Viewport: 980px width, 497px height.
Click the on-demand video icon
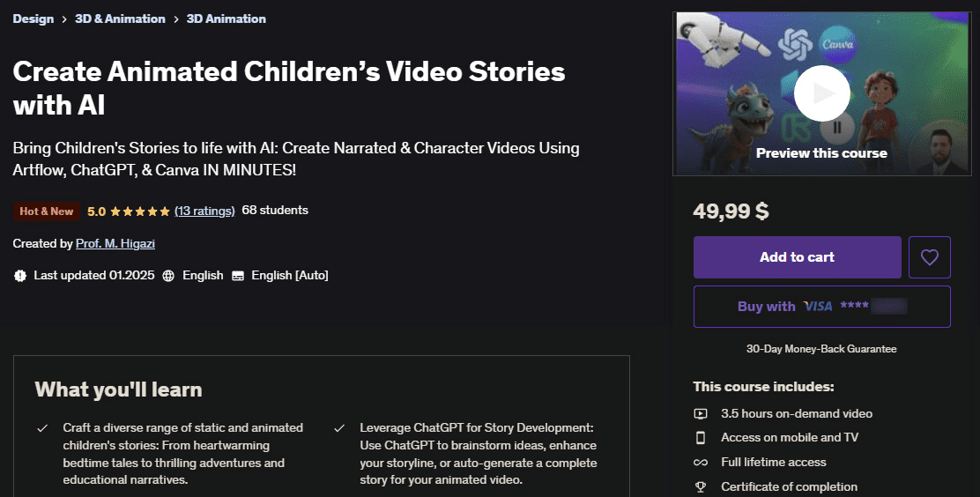pos(701,413)
